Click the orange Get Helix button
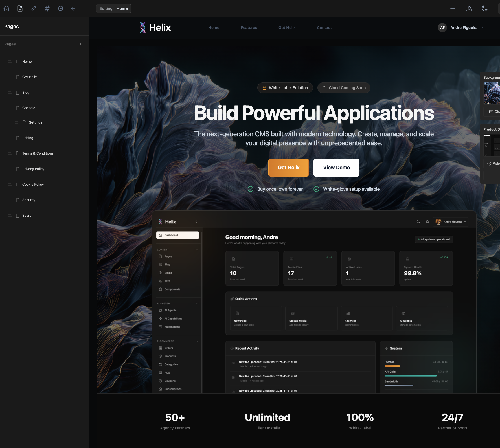 point(289,168)
